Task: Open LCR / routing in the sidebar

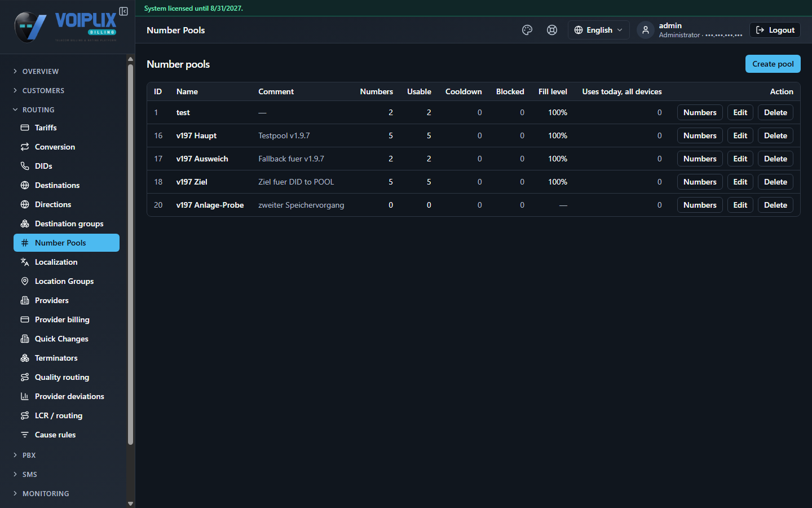Action: [x=67, y=415]
